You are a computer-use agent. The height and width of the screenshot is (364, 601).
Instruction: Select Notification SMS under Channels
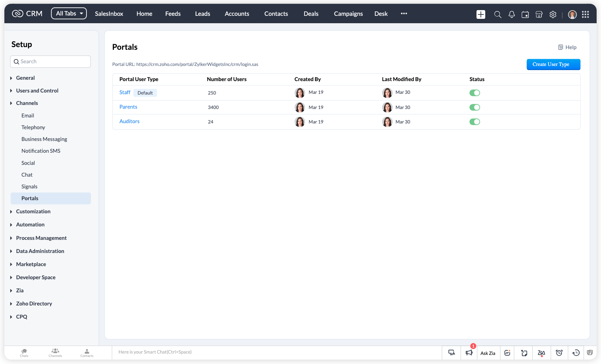click(41, 151)
